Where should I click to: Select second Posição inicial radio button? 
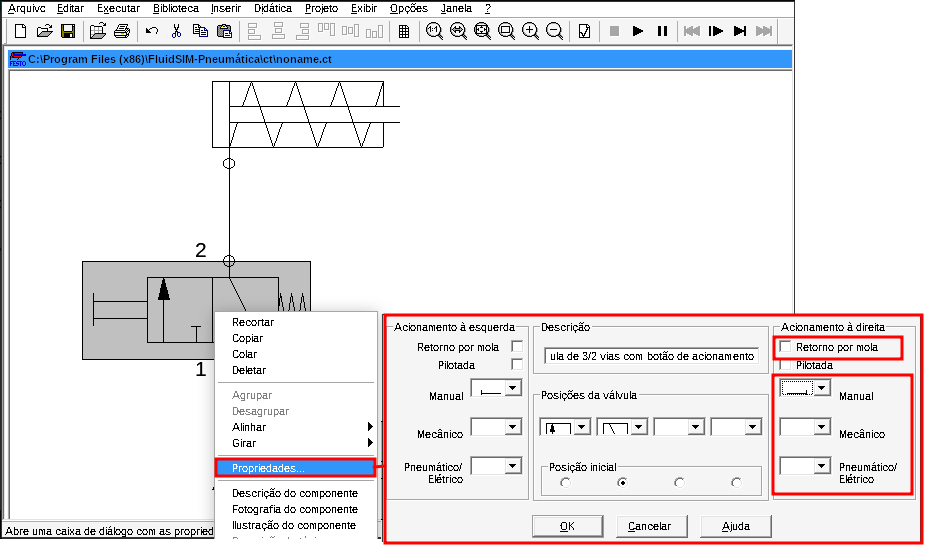tap(622, 482)
